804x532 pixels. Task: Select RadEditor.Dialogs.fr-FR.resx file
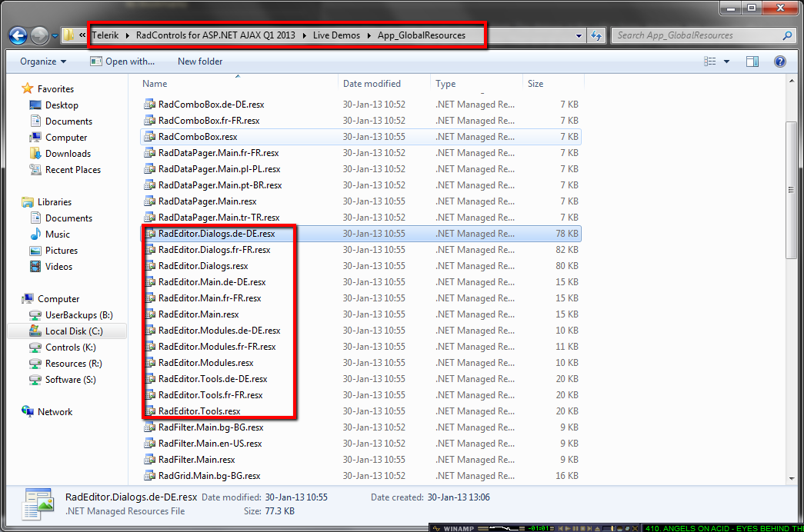[x=361, y=250]
